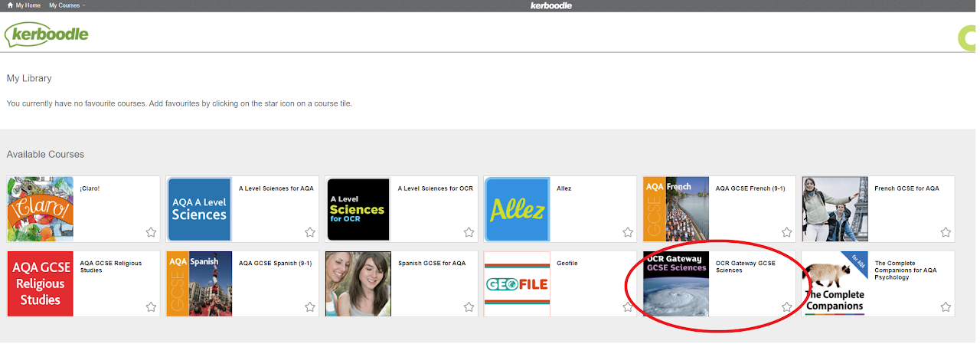The image size is (980, 357).
Task: Click the My Library heading
Action: coord(29,79)
